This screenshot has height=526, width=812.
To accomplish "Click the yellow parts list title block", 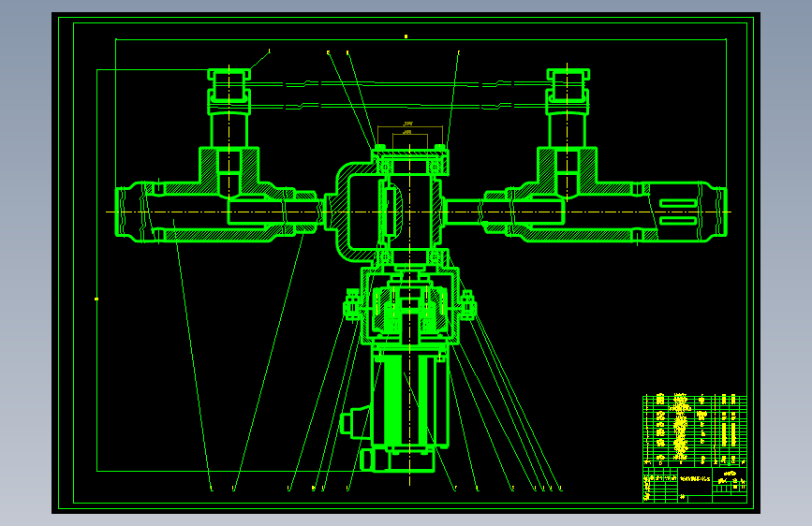I will (x=694, y=448).
